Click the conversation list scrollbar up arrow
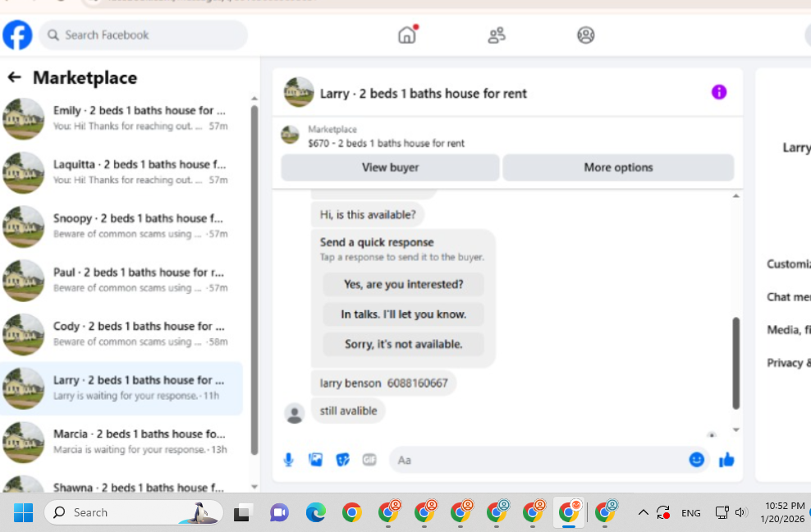811x532 pixels. point(254,99)
